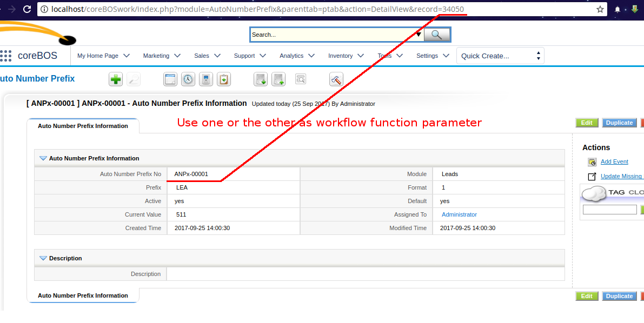
Task: Click the Tag Cloud text input field
Action: click(x=609, y=210)
